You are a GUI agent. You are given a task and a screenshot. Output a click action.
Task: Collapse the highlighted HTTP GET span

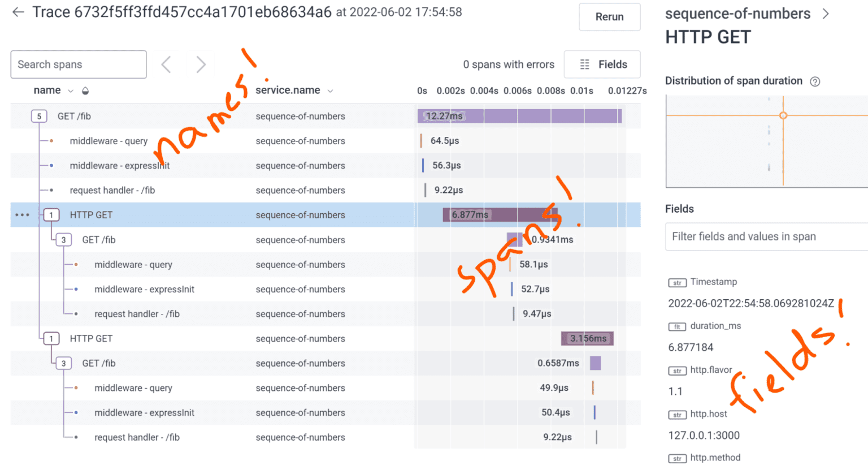51,215
